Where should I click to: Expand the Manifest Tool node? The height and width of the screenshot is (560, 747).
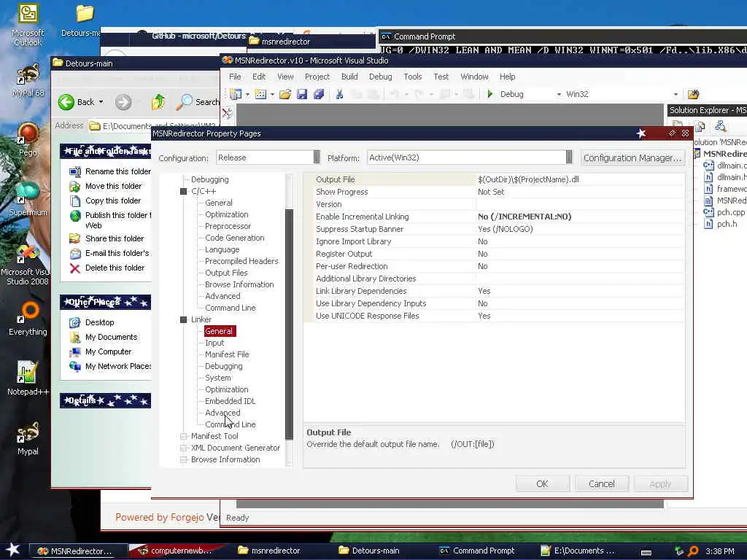(183, 436)
